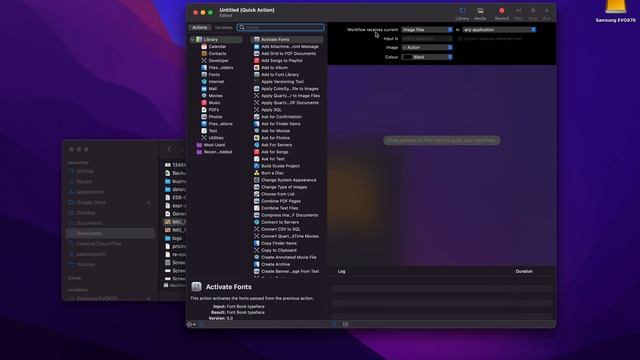This screenshot has height=360, width=640.
Task: Select the Calendar category icon
Action: 204,47
